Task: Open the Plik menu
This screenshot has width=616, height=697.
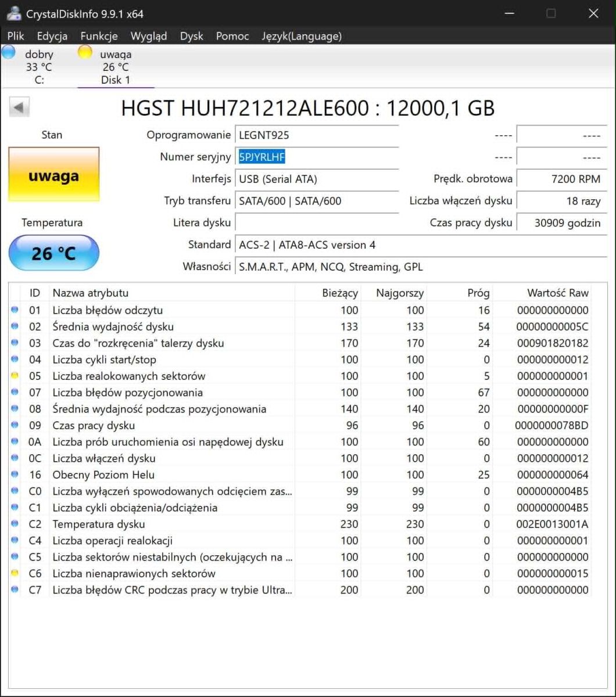Action: point(16,36)
